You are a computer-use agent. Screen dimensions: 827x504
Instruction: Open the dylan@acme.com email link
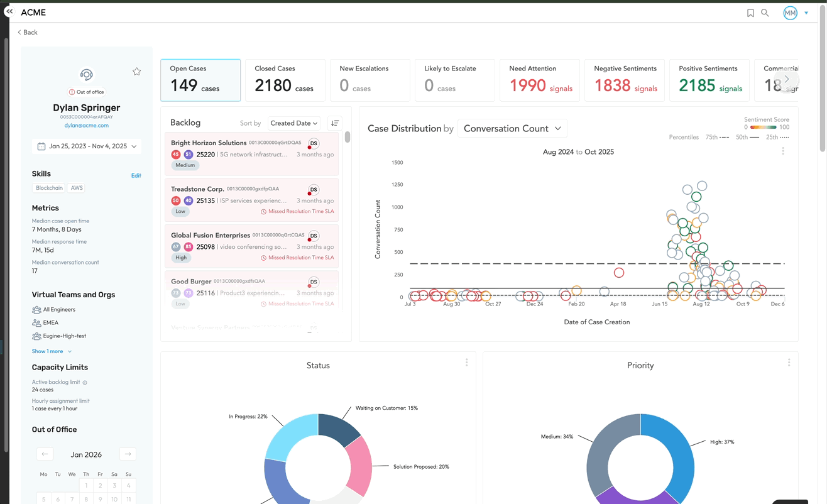click(x=87, y=126)
